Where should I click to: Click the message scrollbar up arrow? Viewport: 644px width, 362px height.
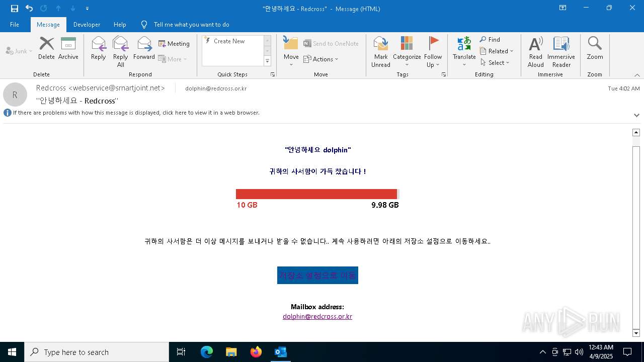pyautogui.click(x=636, y=132)
